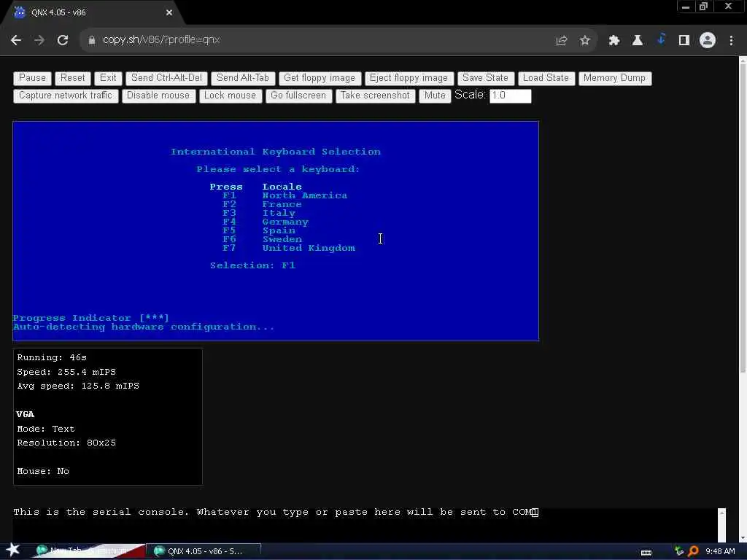The height and width of the screenshot is (560, 747).
Task: Take screenshot of the emulator
Action: click(x=376, y=96)
